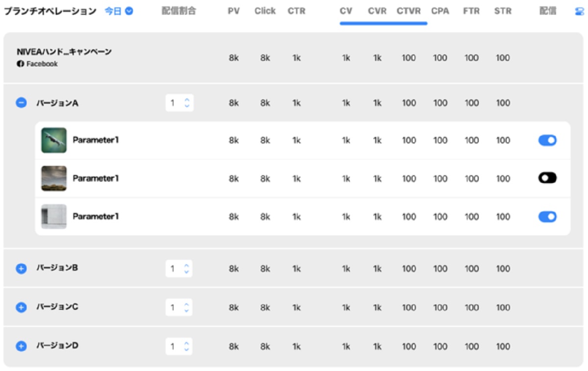Click the settings icon at top right
Viewport: 588px width, 371px height.
579,11
